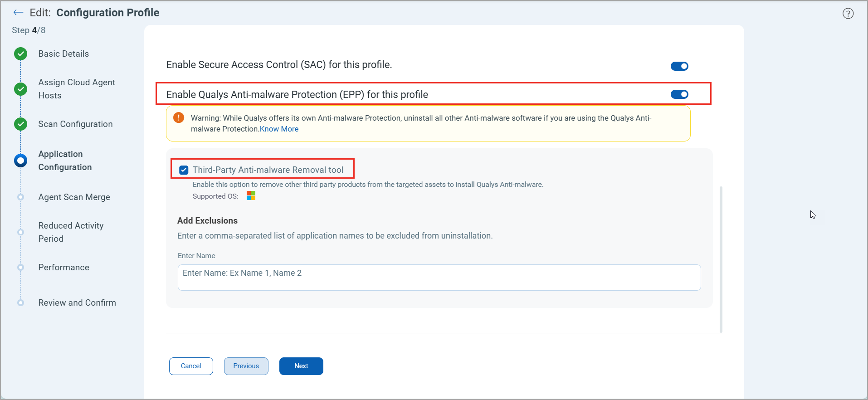Click the vertical scrollbar of the settings panel
The height and width of the screenshot is (400, 868).
coord(721,259)
